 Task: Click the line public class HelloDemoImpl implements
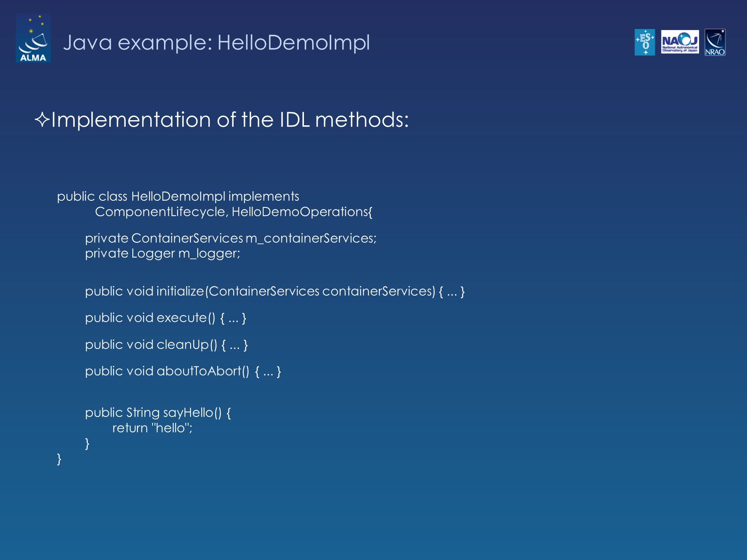(178, 196)
